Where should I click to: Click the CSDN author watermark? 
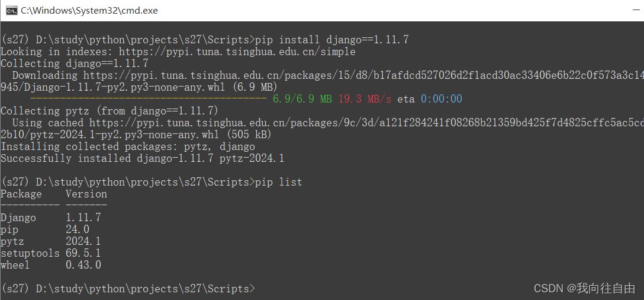point(584,288)
